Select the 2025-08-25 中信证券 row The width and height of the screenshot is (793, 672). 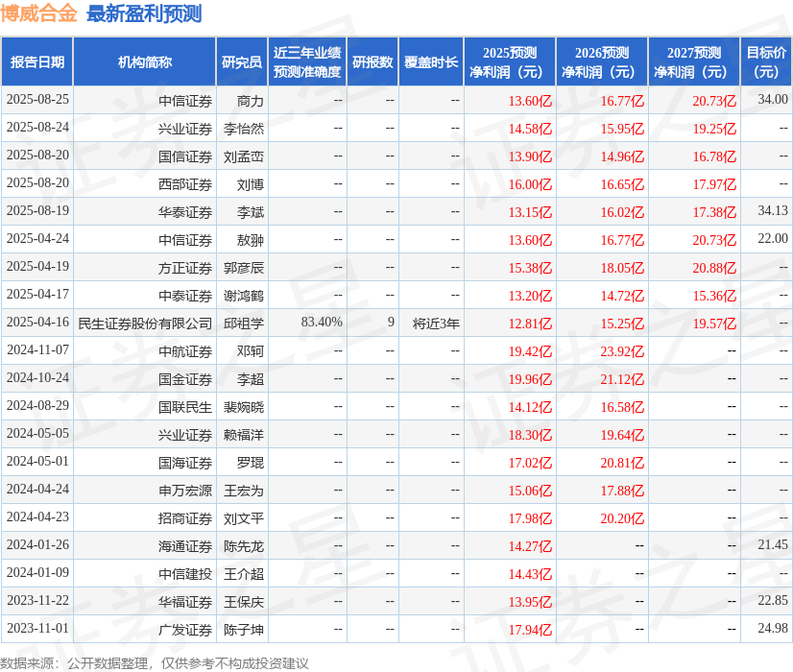(x=396, y=100)
